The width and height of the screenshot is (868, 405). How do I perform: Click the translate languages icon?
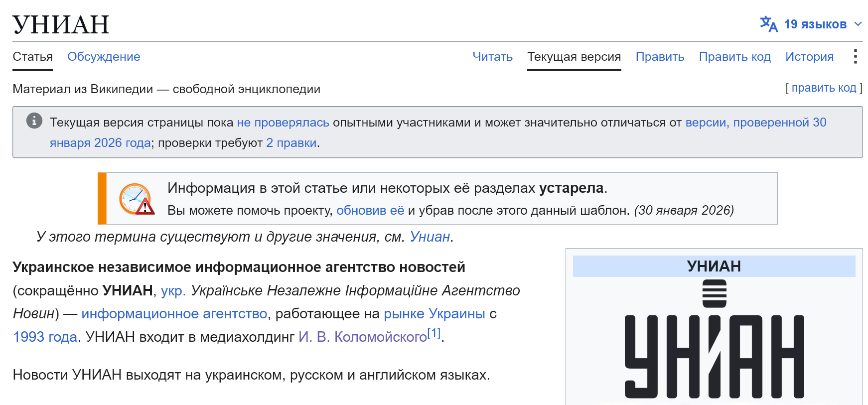(x=769, y=24)
